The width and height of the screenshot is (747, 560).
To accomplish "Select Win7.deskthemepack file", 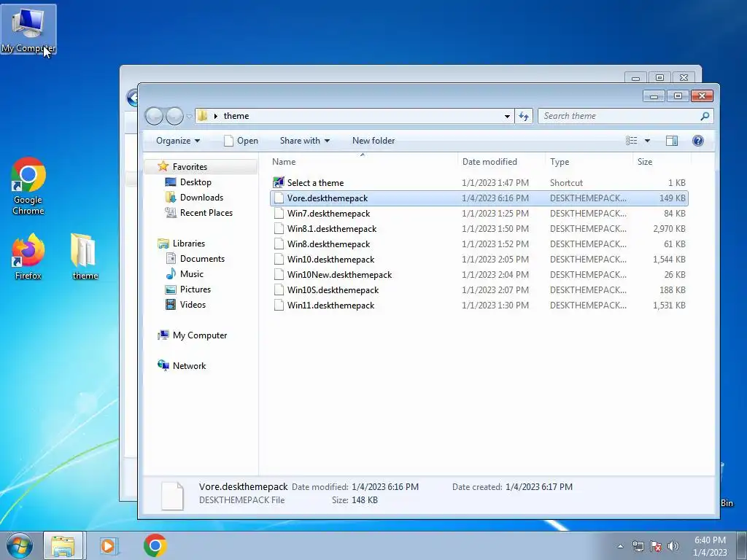I will 479,214.
